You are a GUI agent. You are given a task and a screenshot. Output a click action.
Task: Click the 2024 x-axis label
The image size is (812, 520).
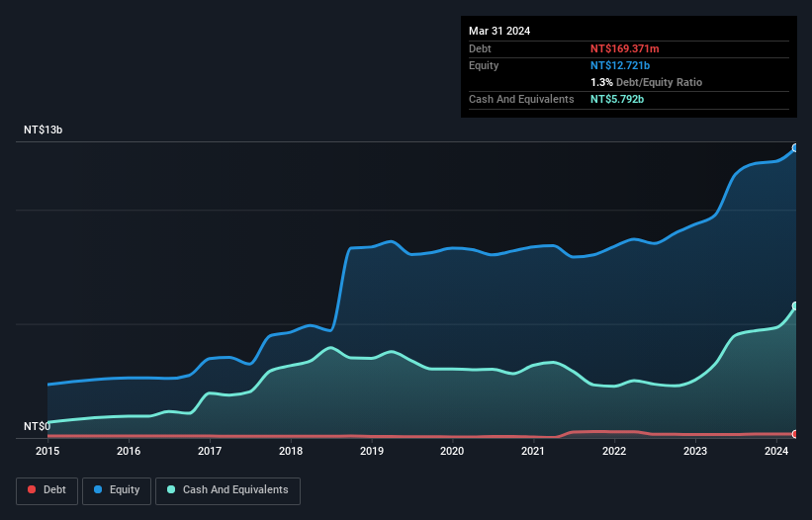776,451
